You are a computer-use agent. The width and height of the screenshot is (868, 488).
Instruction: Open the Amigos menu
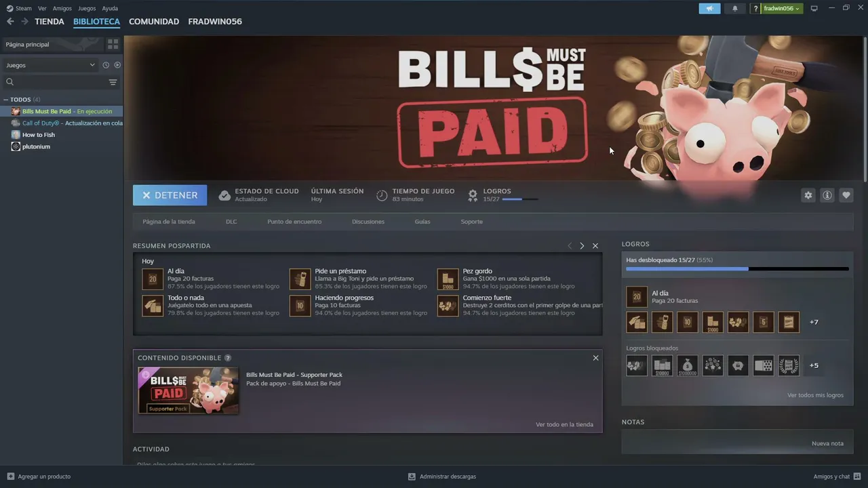(62, 8)
